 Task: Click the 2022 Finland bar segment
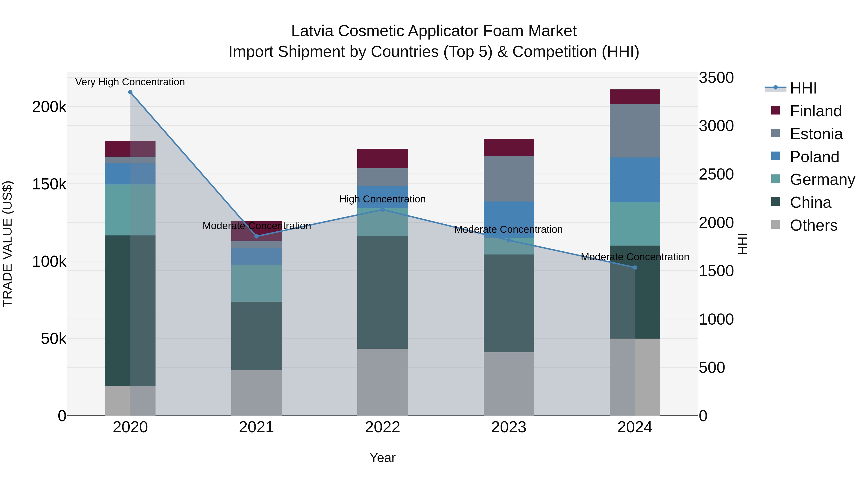382,159
